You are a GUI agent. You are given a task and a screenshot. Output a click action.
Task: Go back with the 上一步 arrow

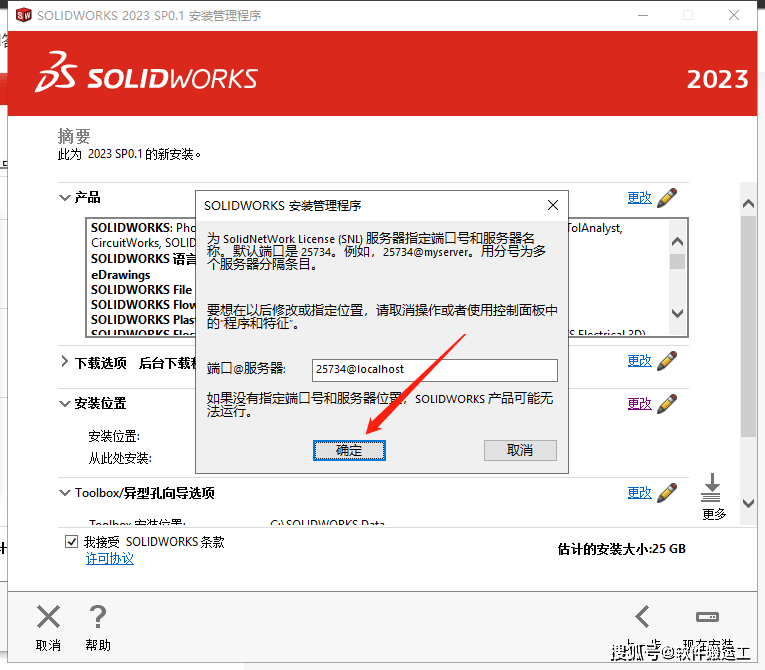pos(643,617)
